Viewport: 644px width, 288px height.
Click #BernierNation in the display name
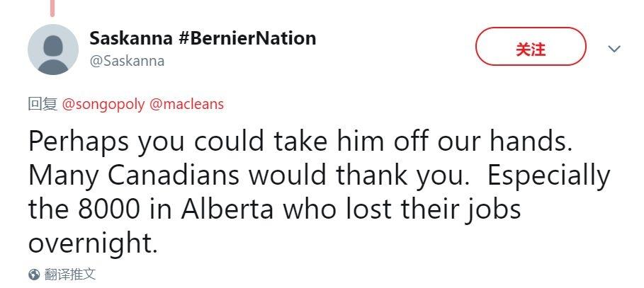[247, 38]
